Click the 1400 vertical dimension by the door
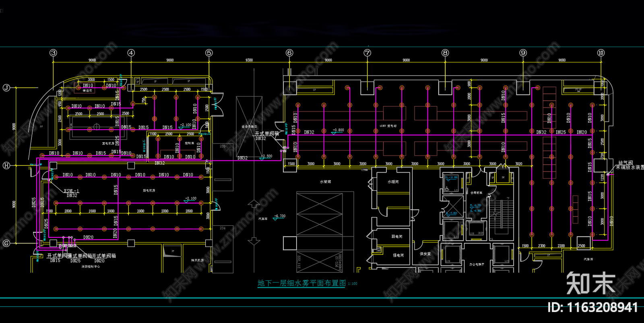The image size is (644, 323). (207, 124)
